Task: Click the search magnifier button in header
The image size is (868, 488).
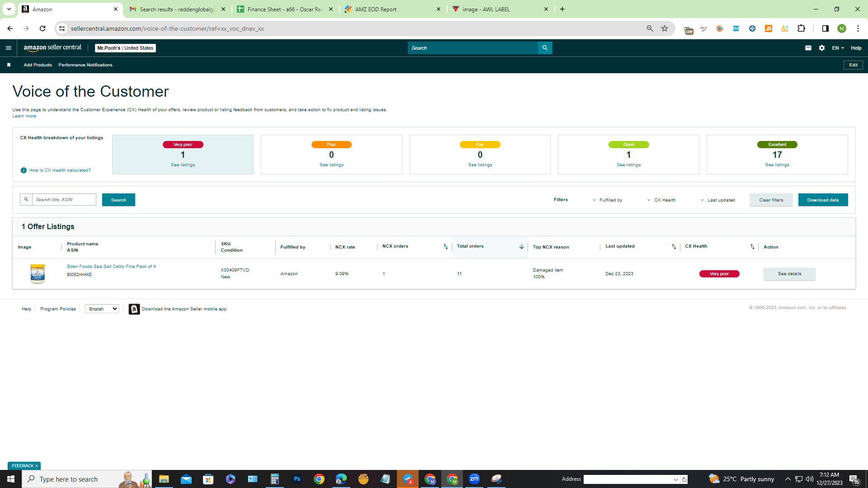Action: click(x=545, y=48)
